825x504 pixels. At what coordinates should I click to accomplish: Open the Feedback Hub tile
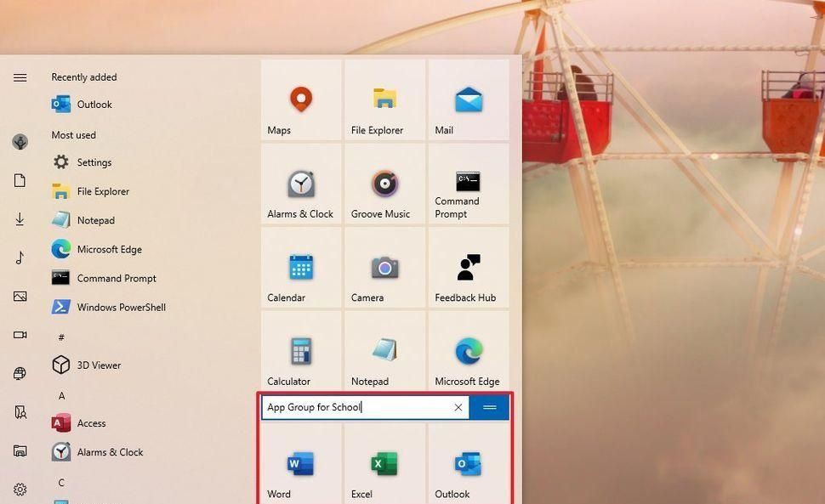(x=467, y=268)
